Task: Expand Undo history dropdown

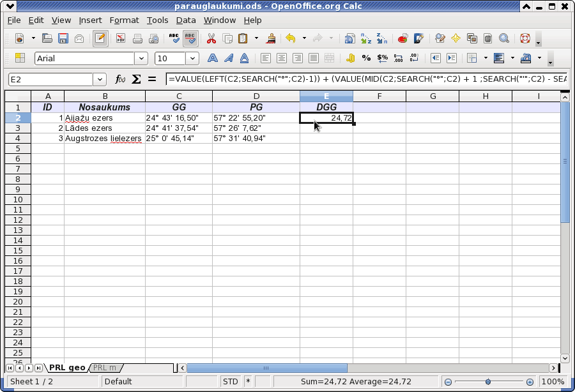Action: (x=304, y=38)
